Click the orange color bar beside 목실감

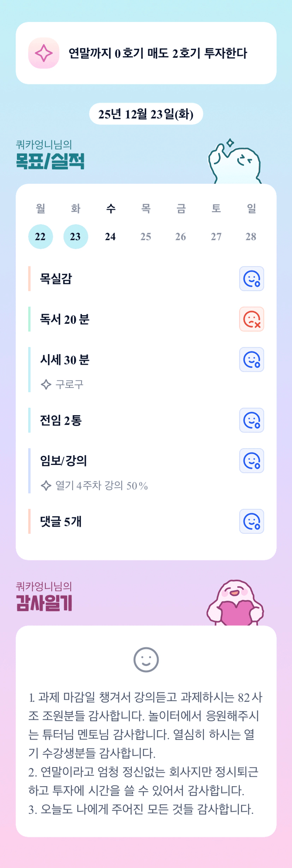coord(29,279)
